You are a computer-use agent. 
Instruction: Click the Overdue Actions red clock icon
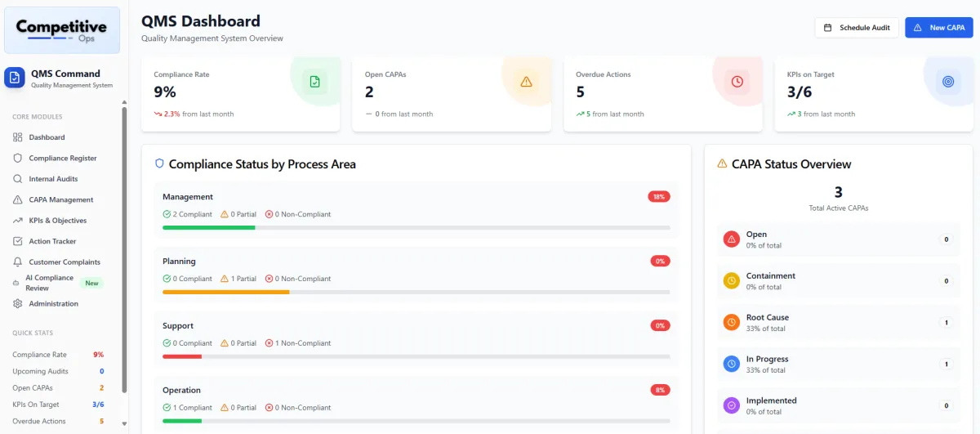pos(737,81)
